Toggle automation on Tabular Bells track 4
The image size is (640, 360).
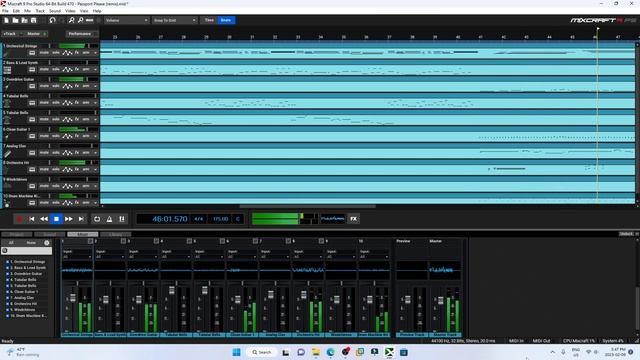click(x=67, y=103)
